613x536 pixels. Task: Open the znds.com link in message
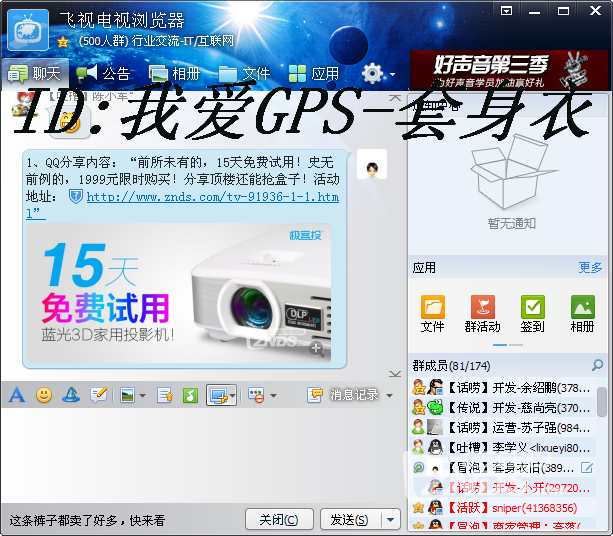[x=212, y=198]
